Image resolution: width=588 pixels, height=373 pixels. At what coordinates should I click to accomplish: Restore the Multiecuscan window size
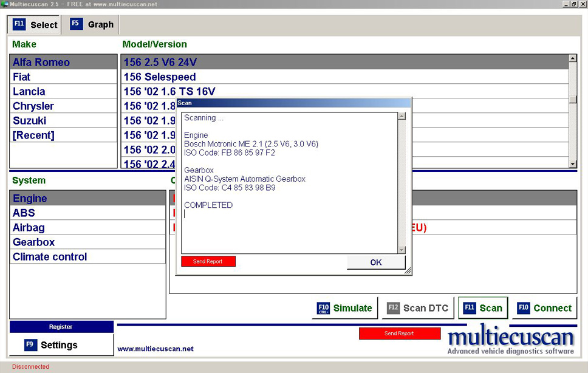[573, 4]
